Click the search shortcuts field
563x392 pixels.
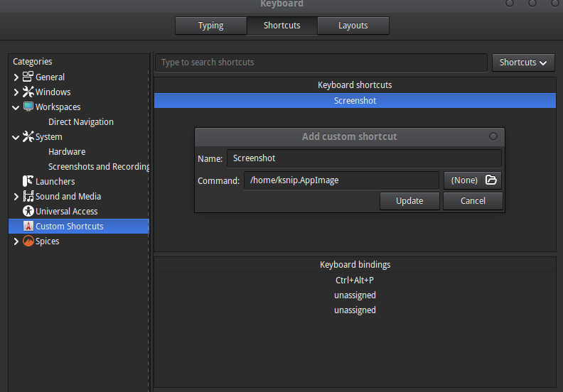(321, 62)
